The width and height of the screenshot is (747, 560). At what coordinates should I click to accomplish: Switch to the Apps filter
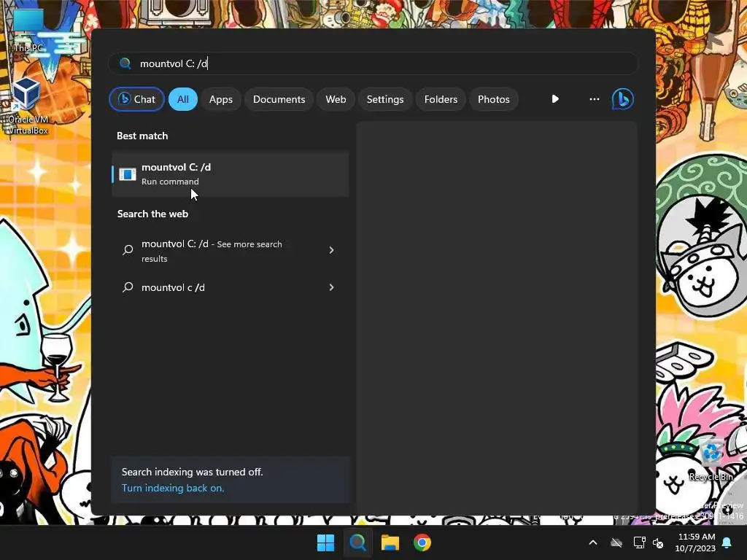(220, 99)
